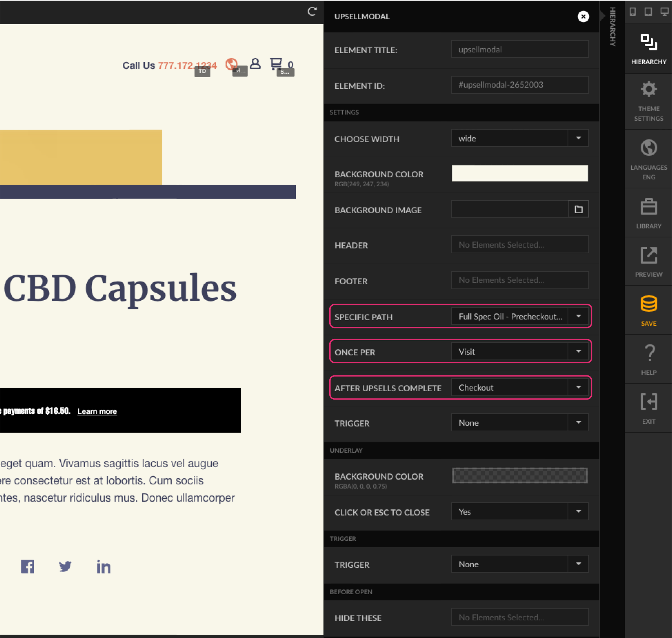Screen dimensions: 672x638
Task: Open Underlay Background Color swatch
Action: pos(520,475)
